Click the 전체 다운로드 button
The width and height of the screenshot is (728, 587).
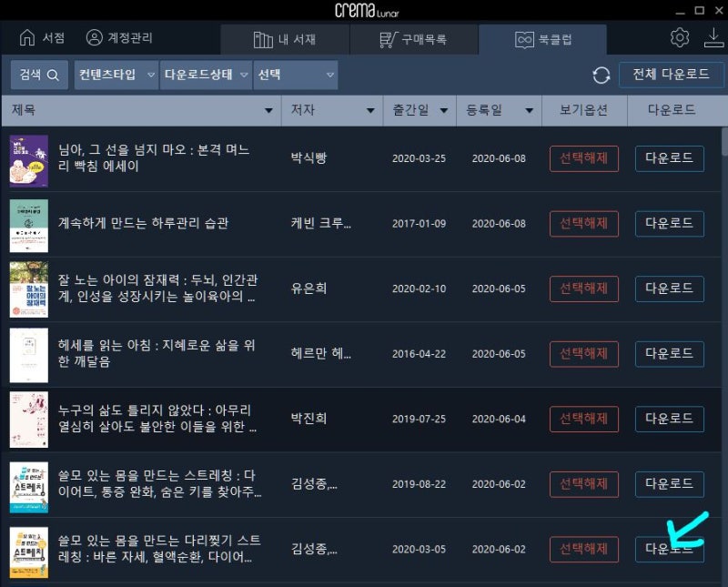(672, 75)
